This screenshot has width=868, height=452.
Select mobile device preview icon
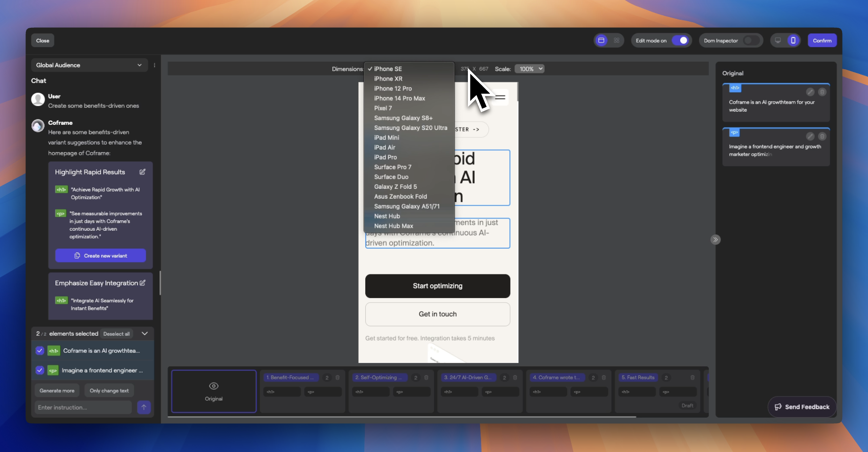click(x=793, y=40)
